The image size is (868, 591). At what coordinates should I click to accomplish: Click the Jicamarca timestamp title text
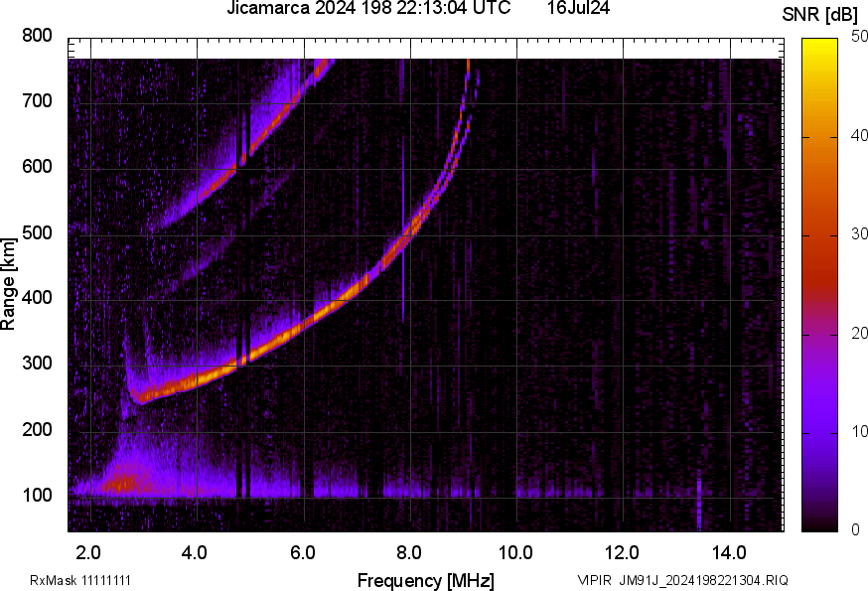(x=368, y=9)
